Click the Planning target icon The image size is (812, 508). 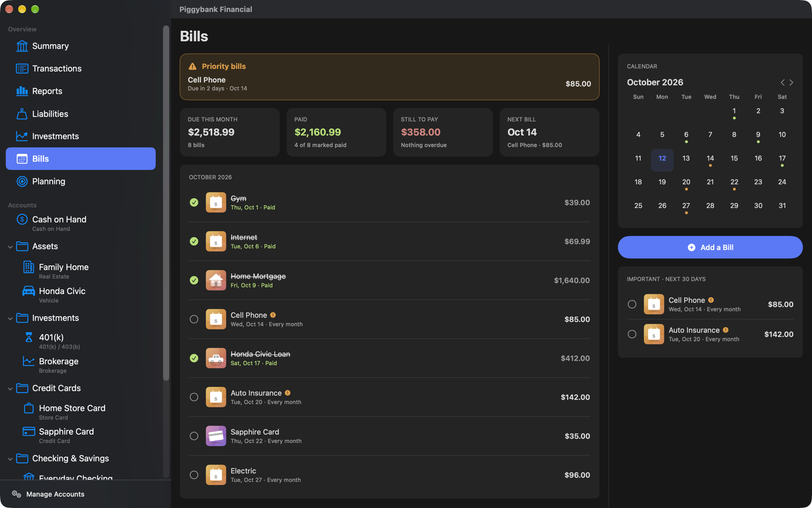(x=22, y=181)
